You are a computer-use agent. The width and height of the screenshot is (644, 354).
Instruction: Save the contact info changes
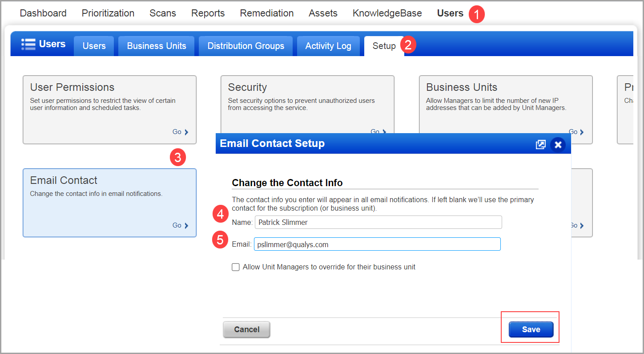pos(530,329)
